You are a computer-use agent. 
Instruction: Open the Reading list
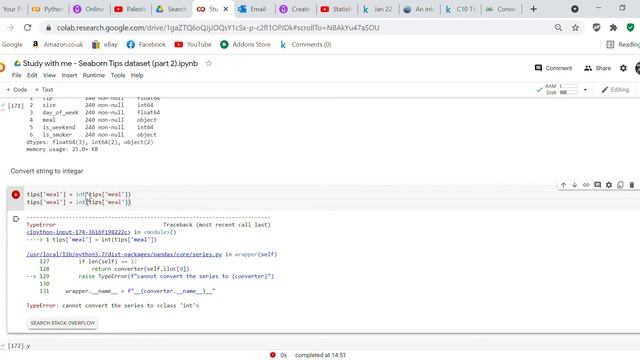point(623,44)
